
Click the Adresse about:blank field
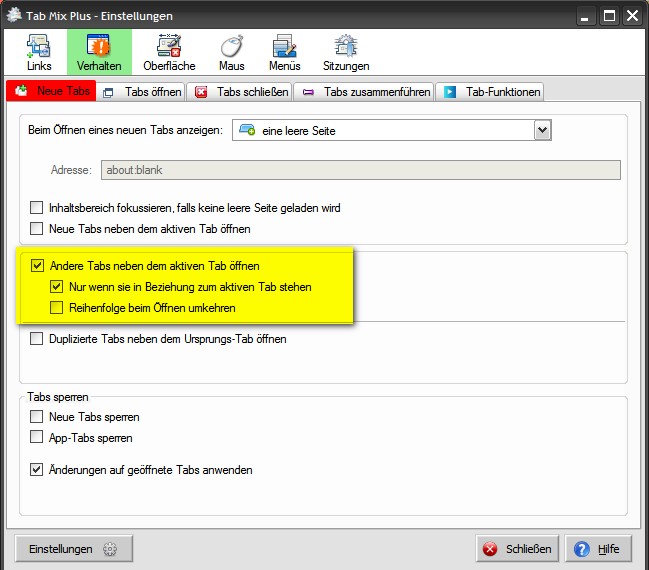(x=361, y=170)
